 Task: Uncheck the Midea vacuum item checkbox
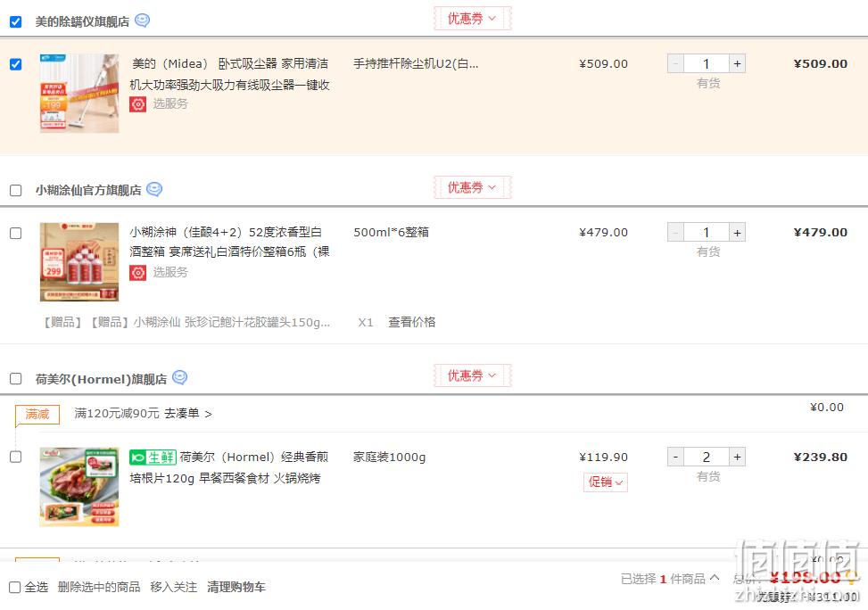point(15,64)
